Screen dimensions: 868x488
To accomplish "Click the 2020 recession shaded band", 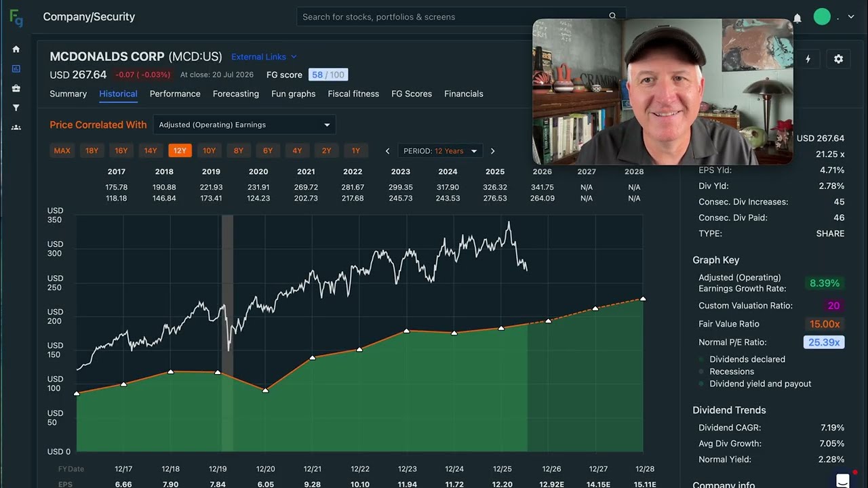I will pyautogui.click(x=227, y=333).
